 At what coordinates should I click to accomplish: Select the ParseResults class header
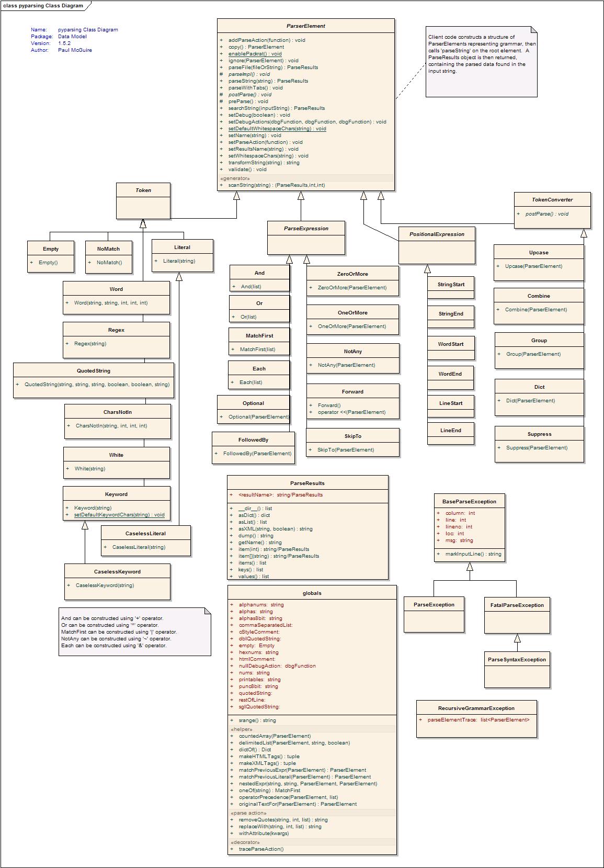click(x=307, y=483)
